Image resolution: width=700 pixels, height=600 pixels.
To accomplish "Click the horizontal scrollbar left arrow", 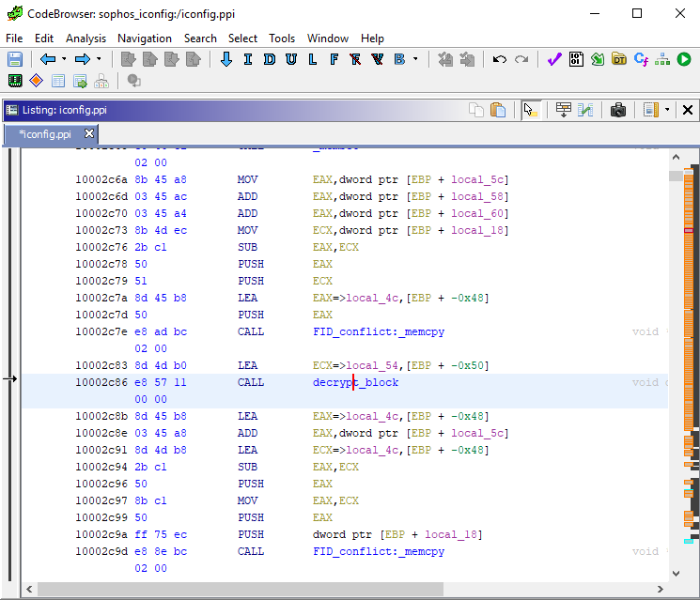I will [x=29, y=590].
